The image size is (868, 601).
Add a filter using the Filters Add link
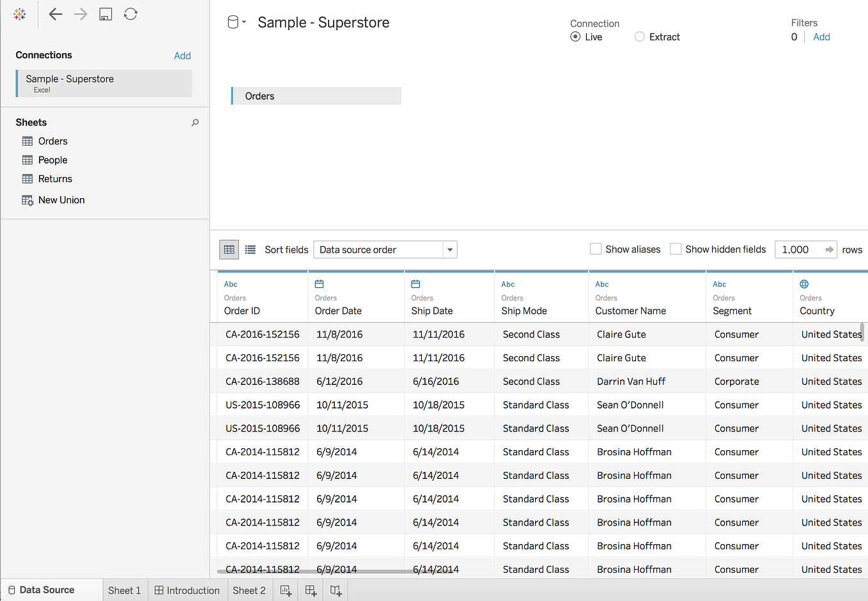821,36
